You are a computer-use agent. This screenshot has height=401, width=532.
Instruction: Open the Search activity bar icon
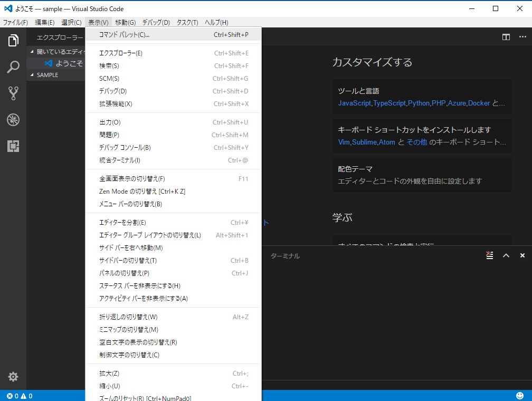(x=13, y=67)
